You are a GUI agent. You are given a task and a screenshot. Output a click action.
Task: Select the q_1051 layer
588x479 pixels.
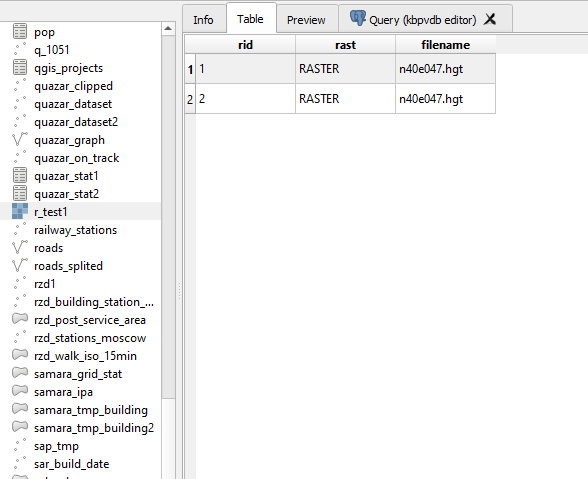(x=52, y=50)
